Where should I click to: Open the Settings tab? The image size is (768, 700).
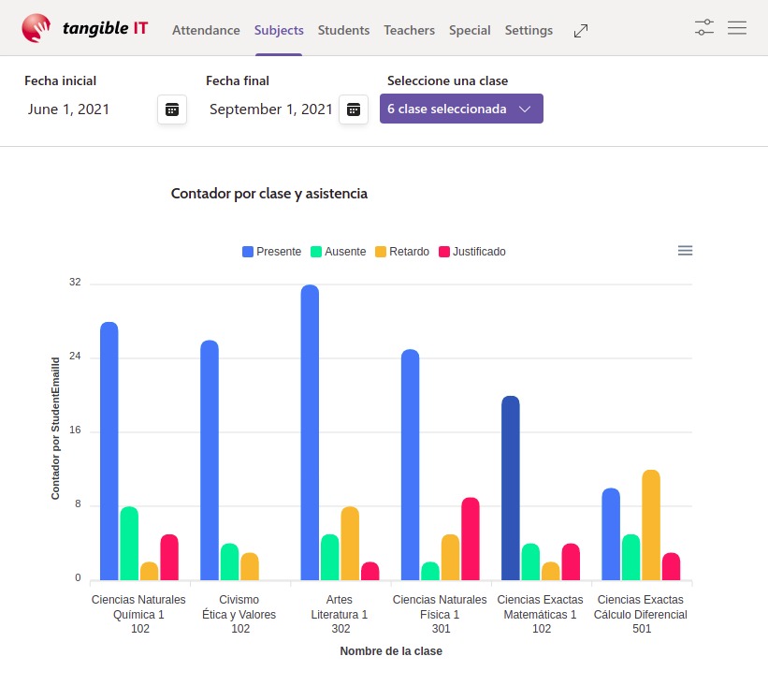click(529, 30)
